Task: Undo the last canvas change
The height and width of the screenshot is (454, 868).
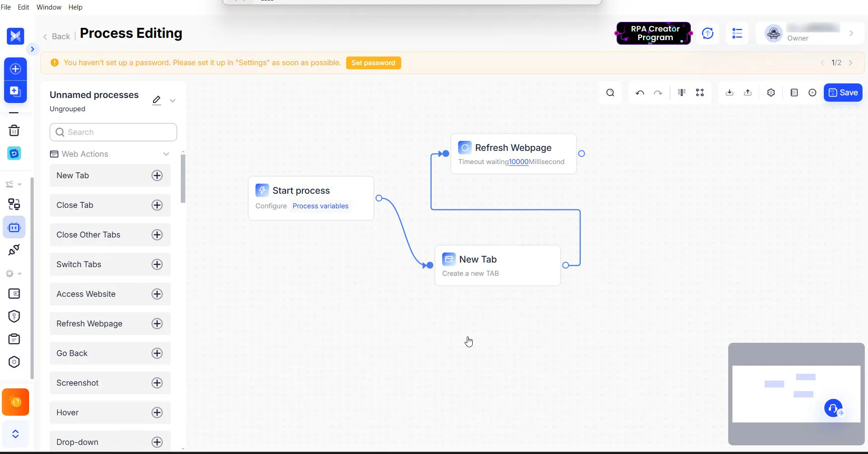Action: (640, 93)
